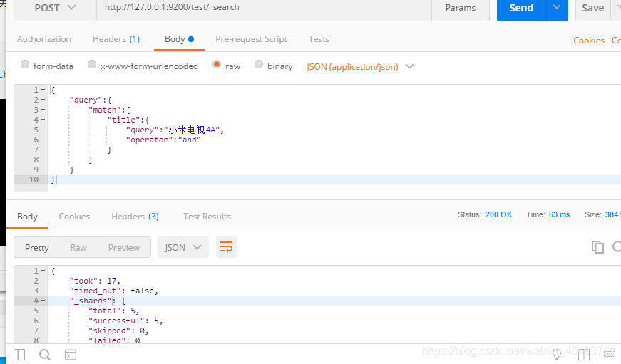Switch response view to Pretty
This screenshot has height=364, width=621.
(x=37, y=248)
